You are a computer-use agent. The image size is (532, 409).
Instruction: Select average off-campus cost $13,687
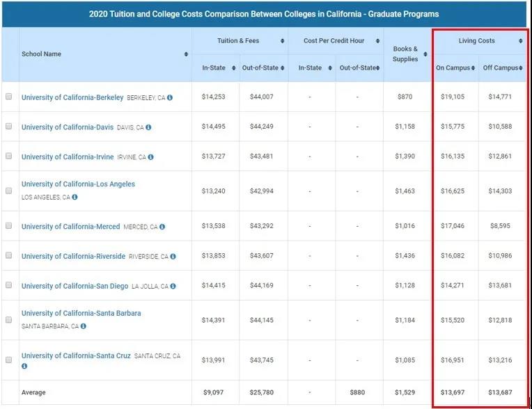tap(500, 392)
